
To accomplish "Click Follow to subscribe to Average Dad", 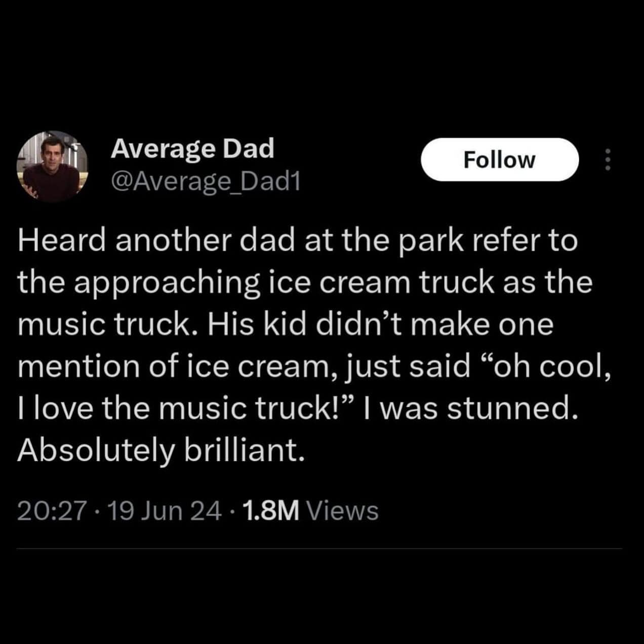I will [x=500, y=159].
